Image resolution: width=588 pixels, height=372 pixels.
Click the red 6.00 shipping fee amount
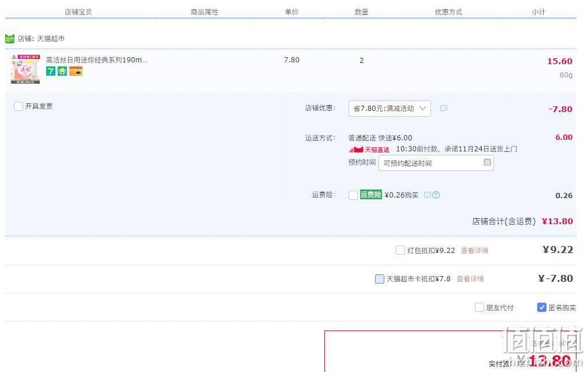564,137
